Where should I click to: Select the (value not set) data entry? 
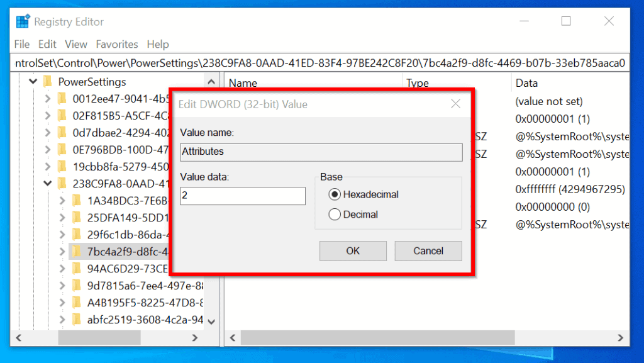(x=548, y=101)
